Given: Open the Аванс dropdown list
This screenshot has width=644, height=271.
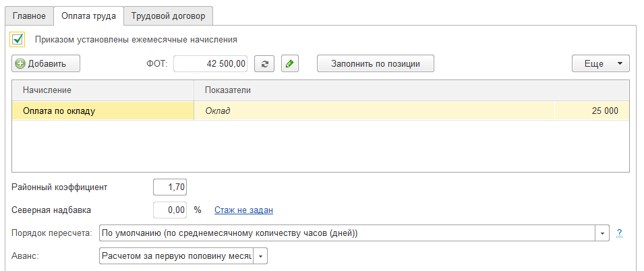Looking at the screenshot, I should pyautogui.click(x=260, y=256).
